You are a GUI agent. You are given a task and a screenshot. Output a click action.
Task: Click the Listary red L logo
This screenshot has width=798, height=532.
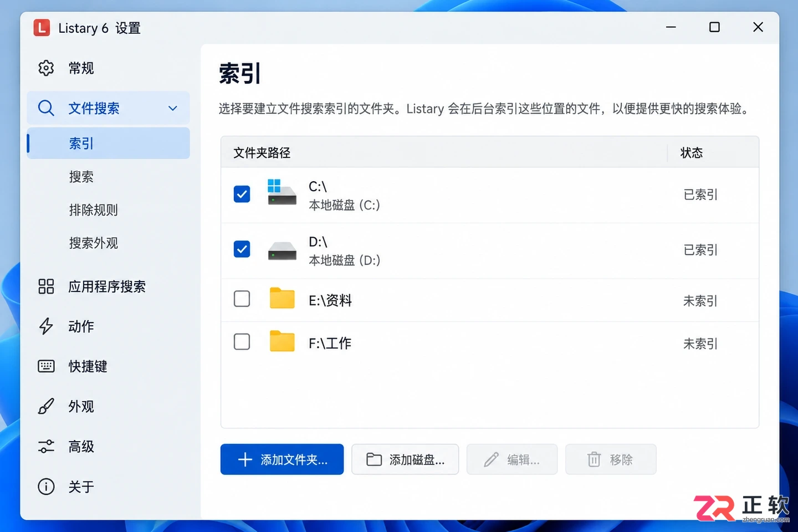pyautogui.click(x=42, y=28)
